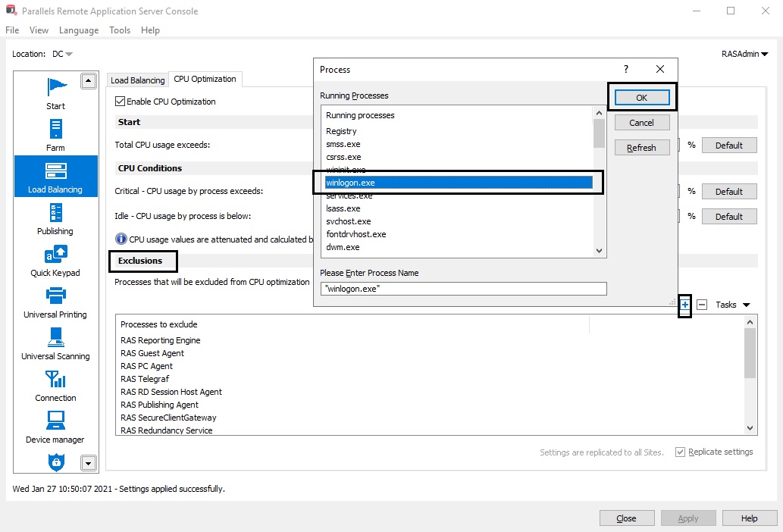Open the RASAdmin user dropdown
This screenshot has width=783, height=532.
(744, 54)
